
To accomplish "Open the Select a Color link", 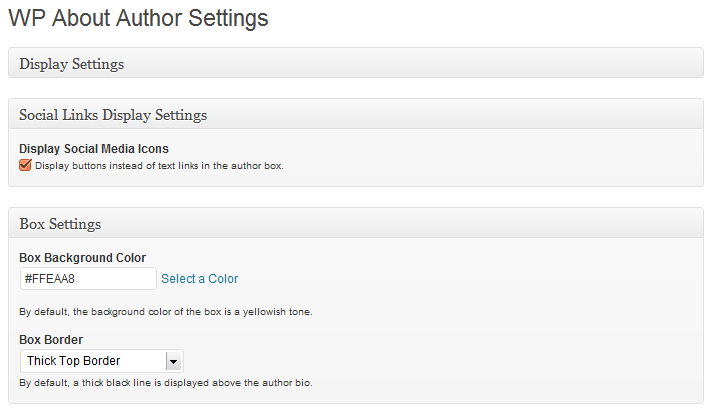I will tap(200, 279).
